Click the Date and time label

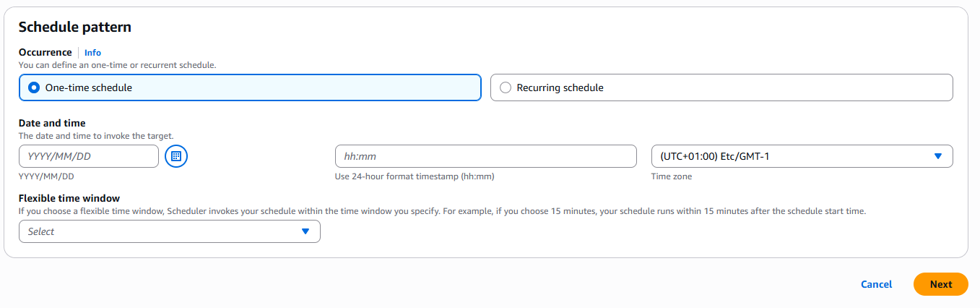coord(52,123)
